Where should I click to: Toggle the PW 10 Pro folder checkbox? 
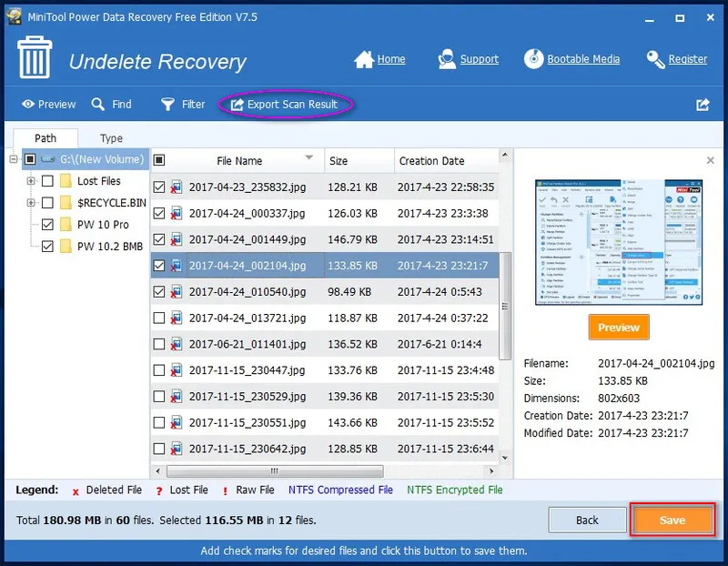48,224
